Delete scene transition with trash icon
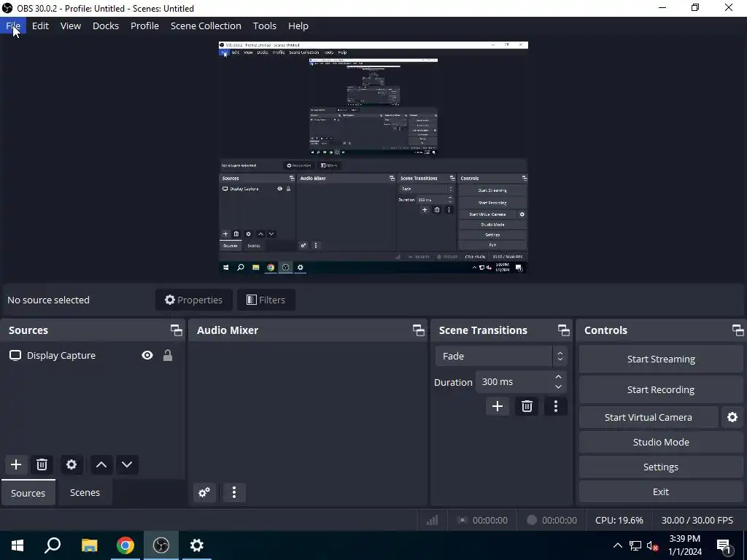 pos(527,406)
